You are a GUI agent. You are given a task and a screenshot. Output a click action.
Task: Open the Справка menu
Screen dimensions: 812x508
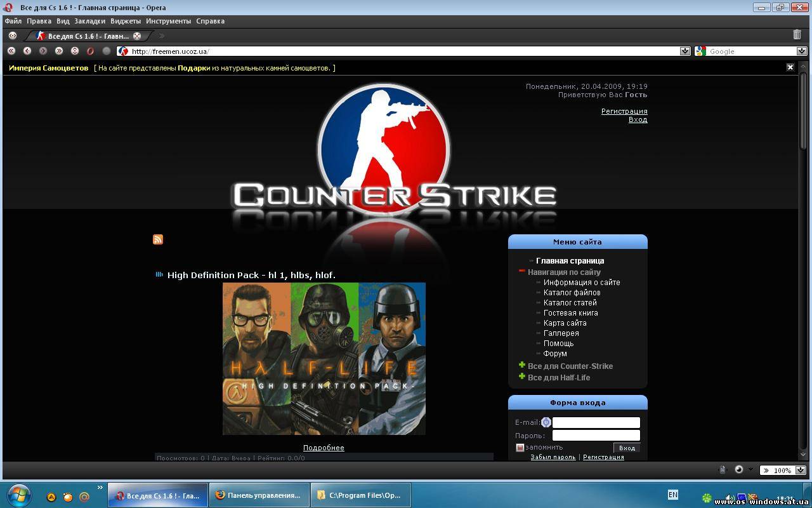coord(211,21)
